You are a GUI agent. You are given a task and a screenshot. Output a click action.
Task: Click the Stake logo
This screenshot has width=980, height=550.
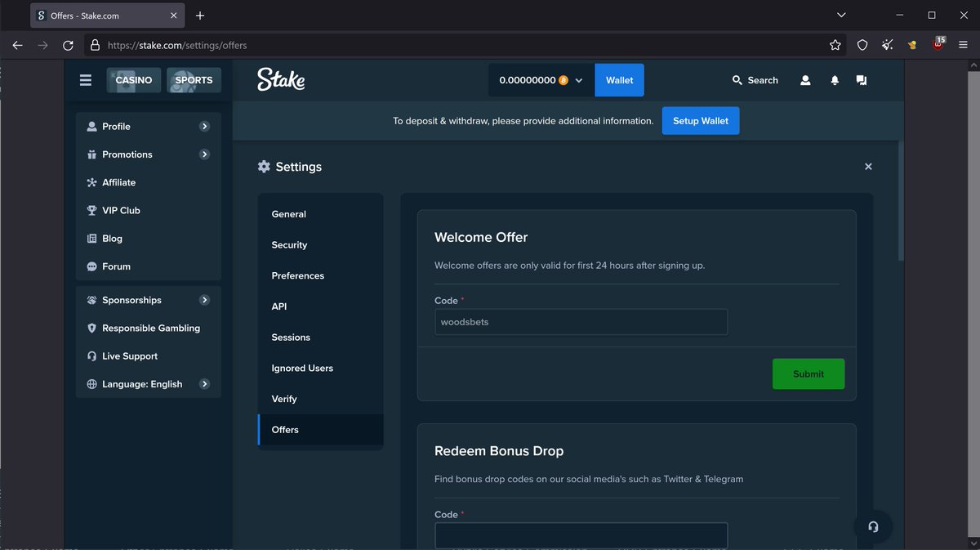pyautogui.click(x=281, y=79)
